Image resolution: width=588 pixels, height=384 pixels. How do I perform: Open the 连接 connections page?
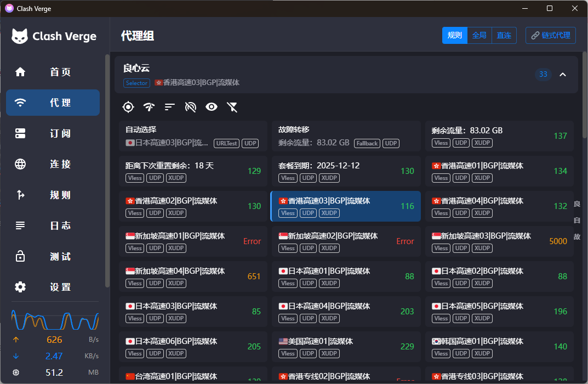[x=53, y=164]
